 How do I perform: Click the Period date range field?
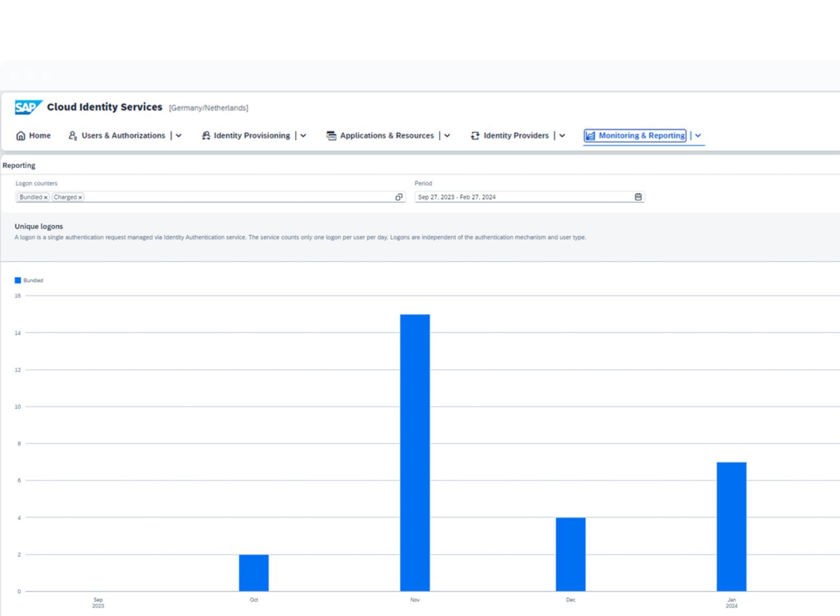524,197
